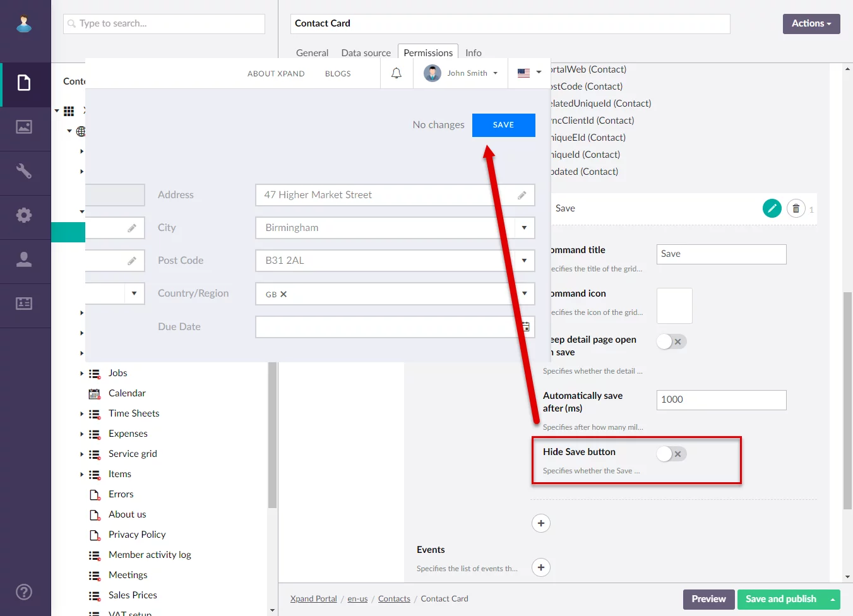Image resolution: width=853 pixels, height=616 pixels.
Task: Open the wrench Settings section
Action: [24, 171]
